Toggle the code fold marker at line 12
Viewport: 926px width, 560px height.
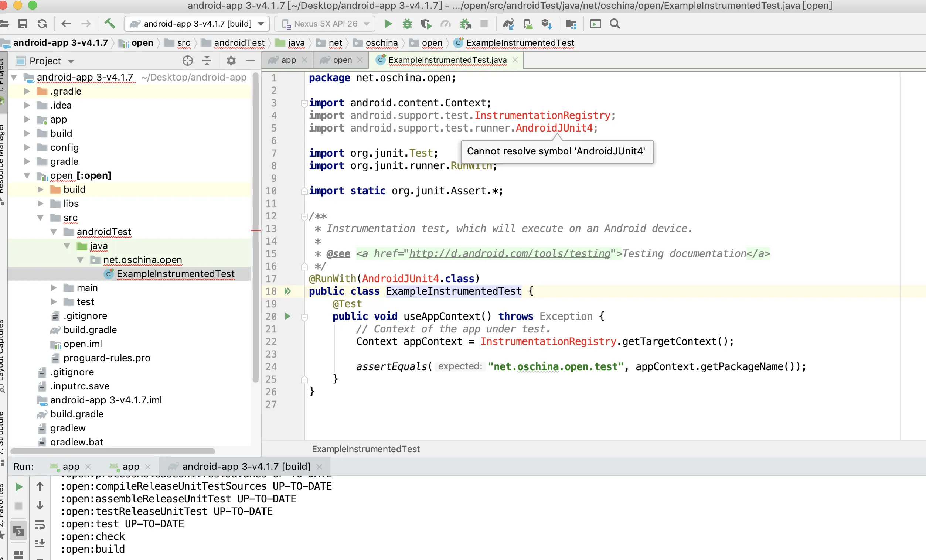tap(304, 217)
